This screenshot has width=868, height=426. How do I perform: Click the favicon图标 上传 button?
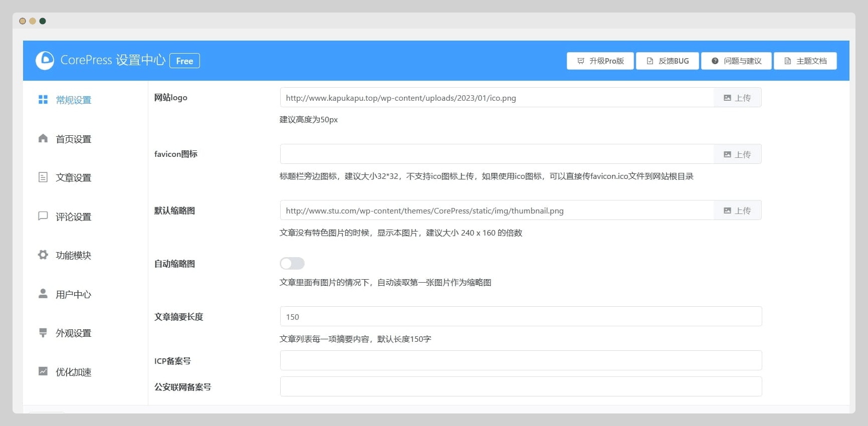point(737,154)
